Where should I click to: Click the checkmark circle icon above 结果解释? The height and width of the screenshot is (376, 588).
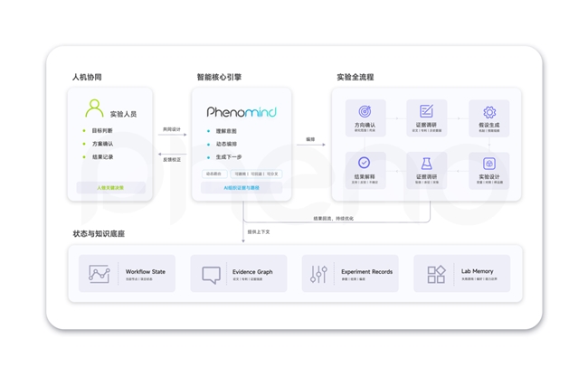click(365, 163)
